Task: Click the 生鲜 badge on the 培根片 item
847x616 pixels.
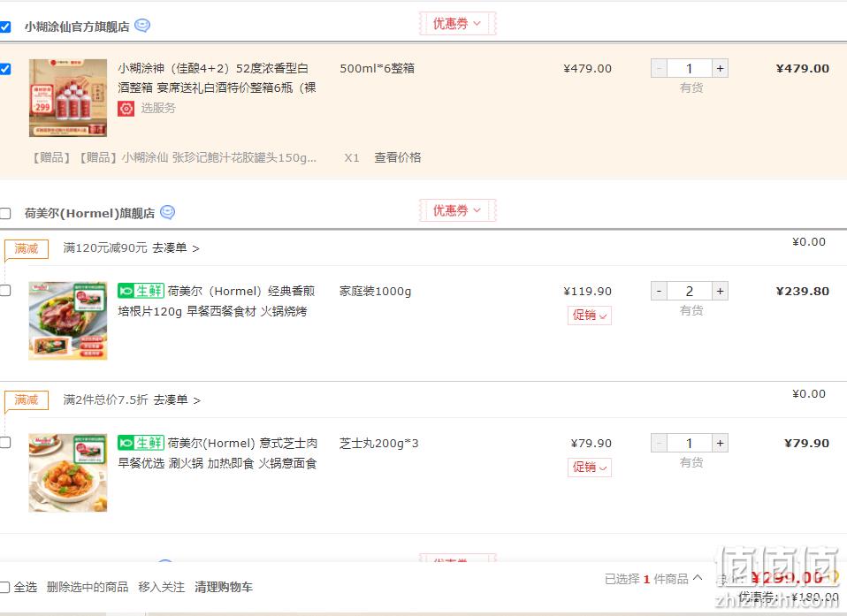Action: (141, 291)
